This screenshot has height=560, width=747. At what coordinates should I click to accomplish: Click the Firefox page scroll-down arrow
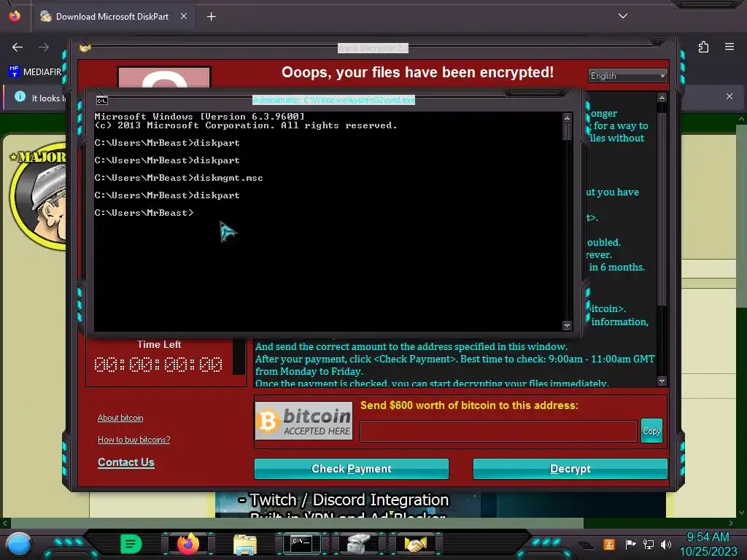[x=741, y=513]
